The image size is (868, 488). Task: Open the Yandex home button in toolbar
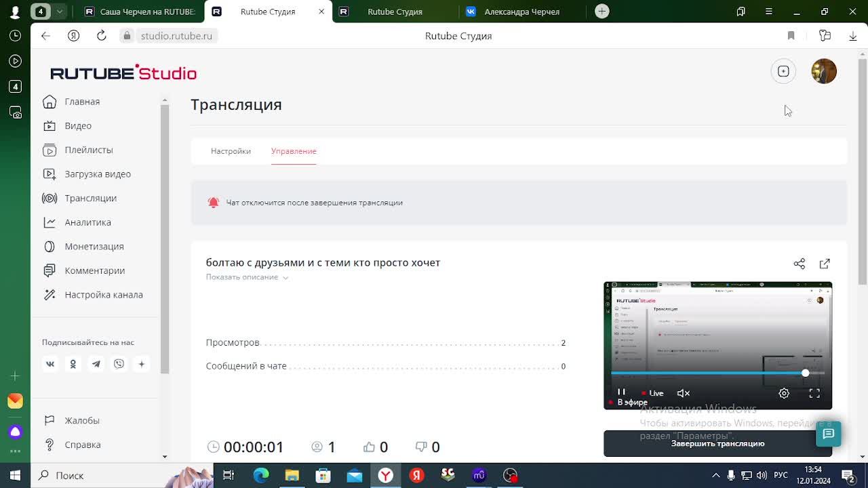74,36
